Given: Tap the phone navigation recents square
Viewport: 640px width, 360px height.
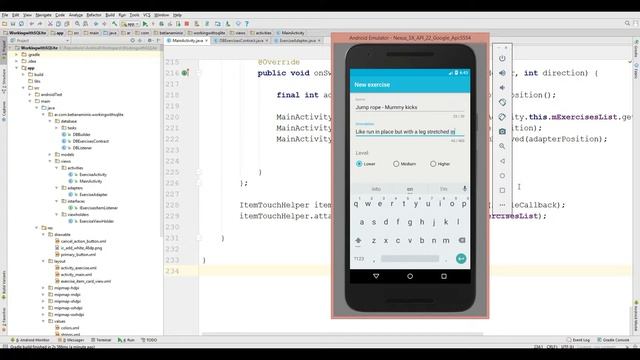Looking at the screenshot, I should click(444, 276).
